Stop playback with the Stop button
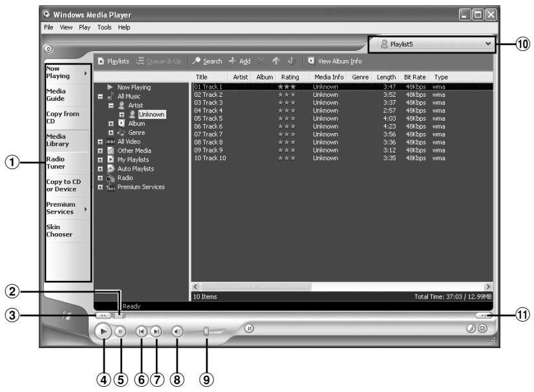 coord(120,331)
